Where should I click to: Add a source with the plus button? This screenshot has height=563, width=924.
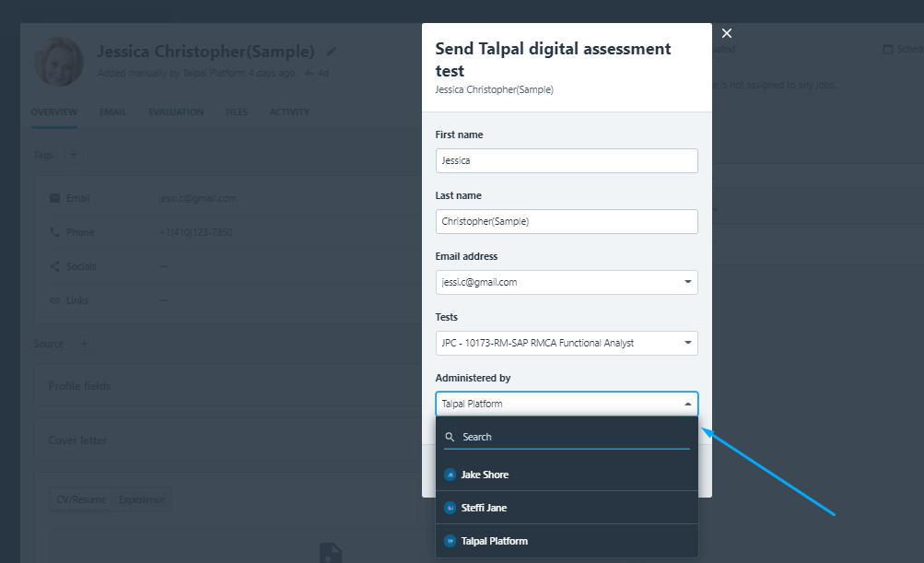[84, 344]
